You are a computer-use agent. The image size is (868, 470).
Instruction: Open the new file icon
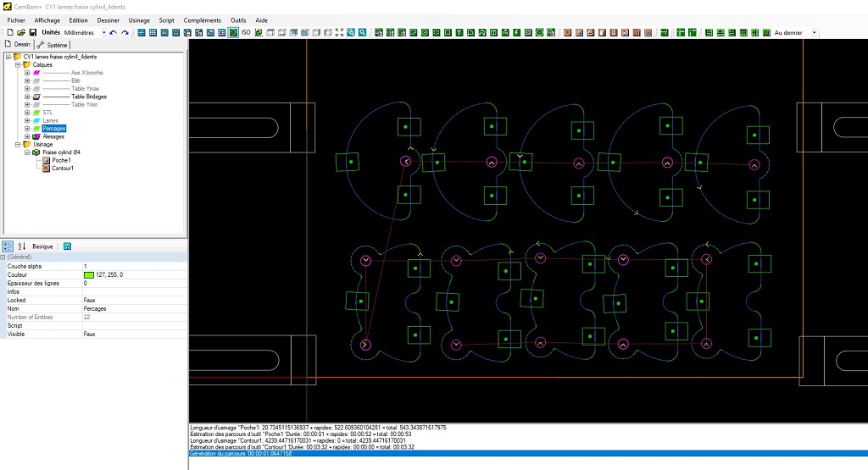[9, 32]
